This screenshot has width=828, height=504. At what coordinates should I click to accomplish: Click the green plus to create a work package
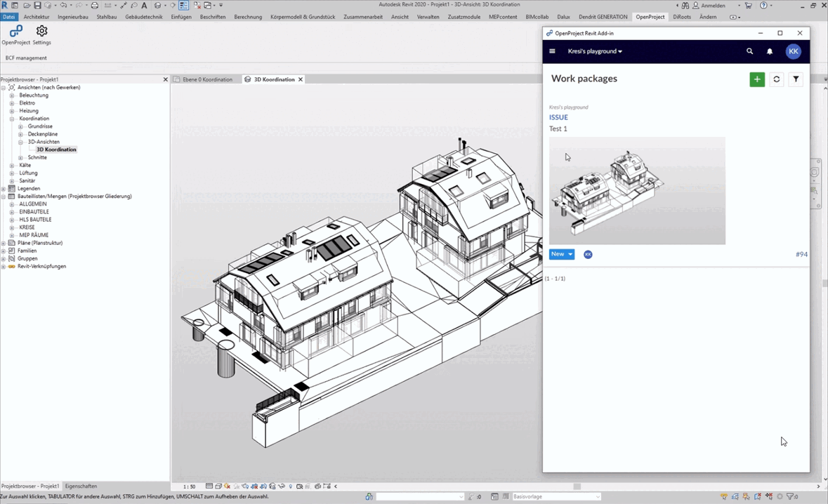[x=757, y=79]
